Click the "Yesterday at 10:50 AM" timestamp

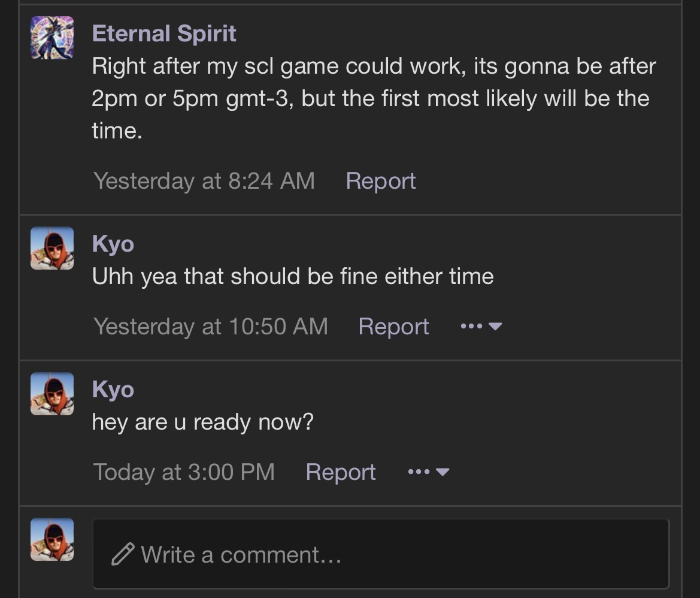click(211, 327)
